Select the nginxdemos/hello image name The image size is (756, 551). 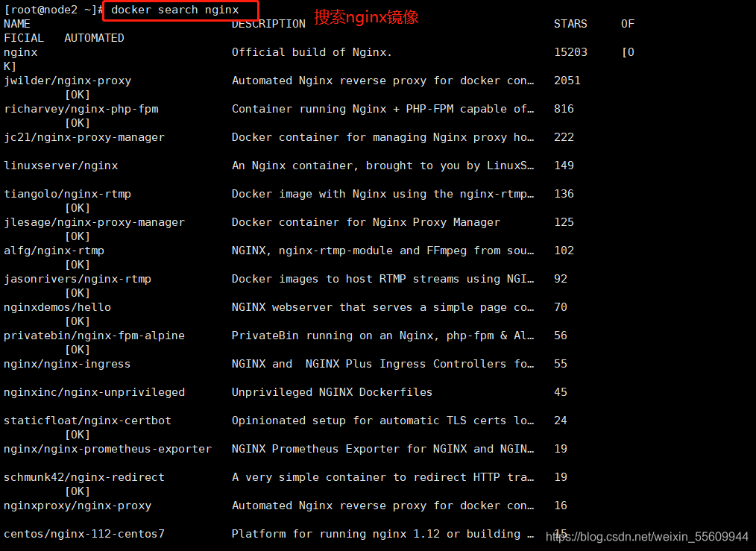(57, 307)
